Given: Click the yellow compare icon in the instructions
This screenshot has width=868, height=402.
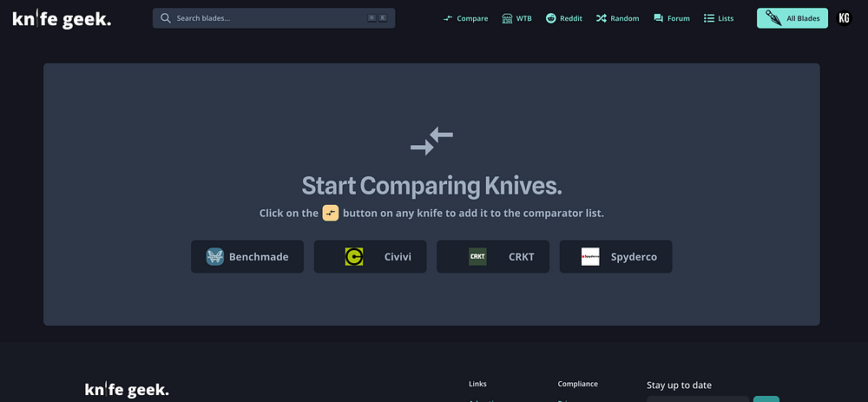Looking at the screenshot, I should click(331, 214).
